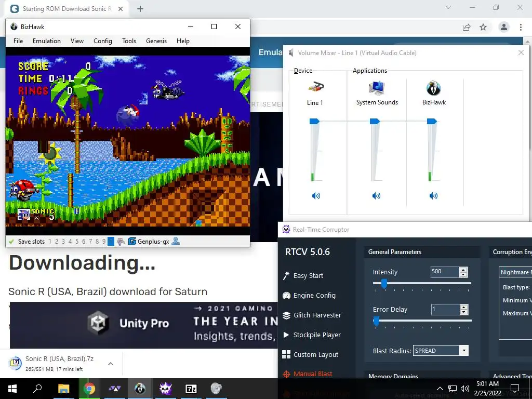Select save slot 9 in BizHawk

point(104,242)
